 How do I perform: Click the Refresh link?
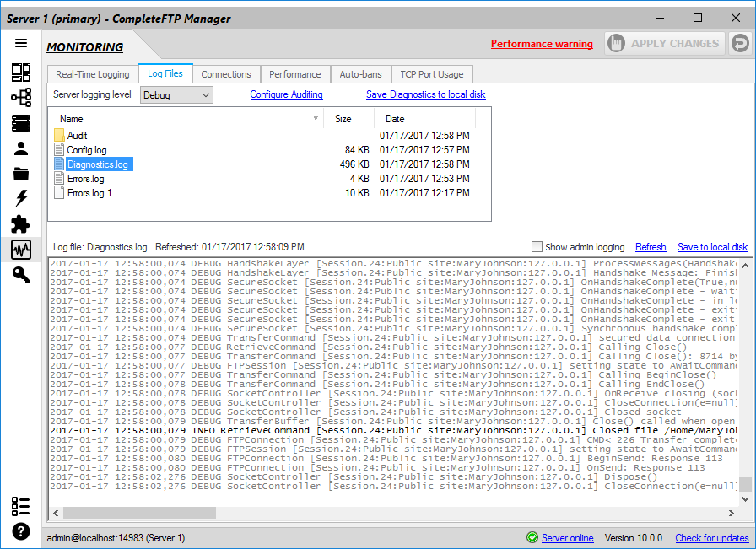(x=651, y=247)
